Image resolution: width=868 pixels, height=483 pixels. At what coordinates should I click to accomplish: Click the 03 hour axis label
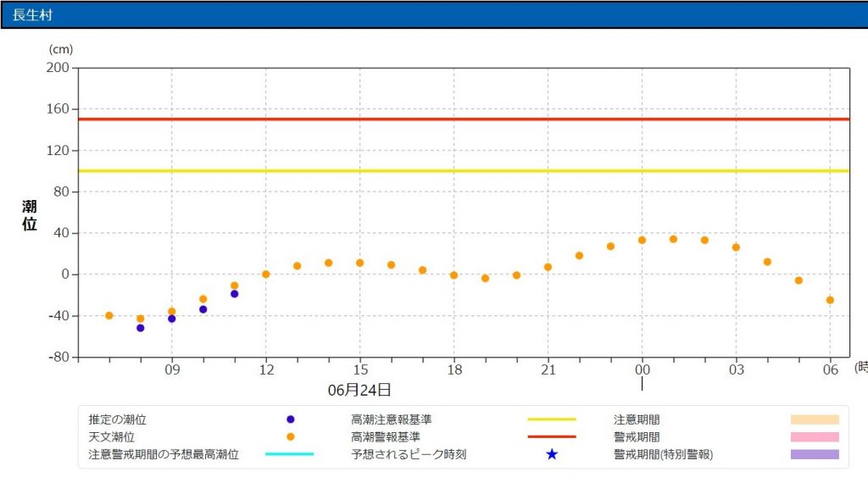pyautogui.click(x=737, y=369)
